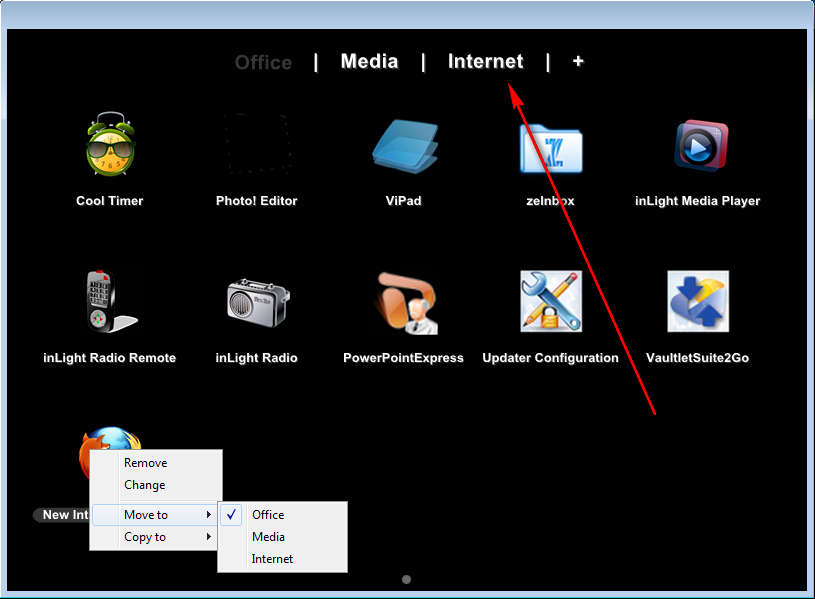Open Updater Configuration
The height and width of the screenshot is (599, 815).
(x=550, y=300)
